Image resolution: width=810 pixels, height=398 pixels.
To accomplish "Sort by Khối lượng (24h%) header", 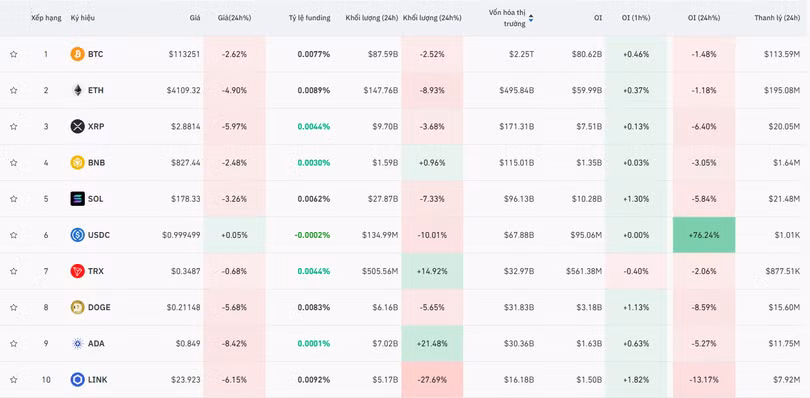I will (432, 18).
